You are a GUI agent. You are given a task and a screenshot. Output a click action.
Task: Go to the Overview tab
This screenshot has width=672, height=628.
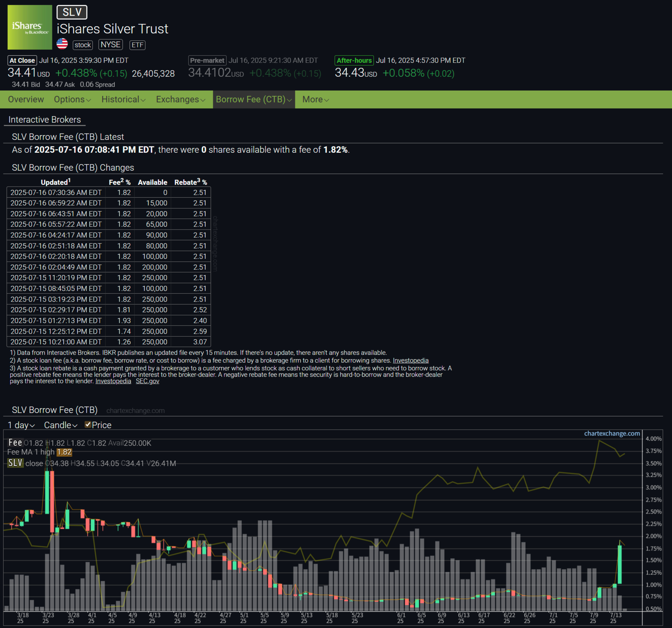26,99
